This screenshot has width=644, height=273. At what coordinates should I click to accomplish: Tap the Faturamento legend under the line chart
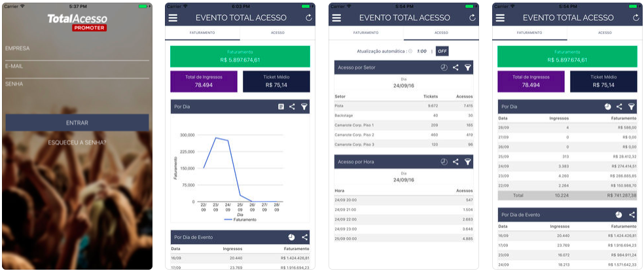pos(240,219)
